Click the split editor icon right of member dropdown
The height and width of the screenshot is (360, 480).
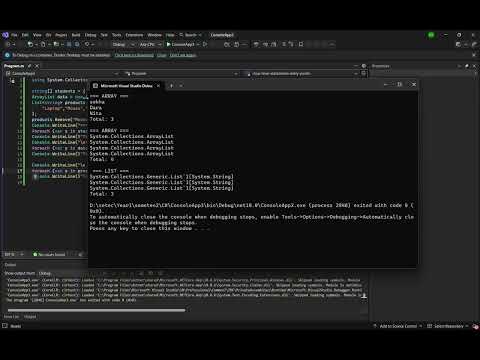pos(364,73)
